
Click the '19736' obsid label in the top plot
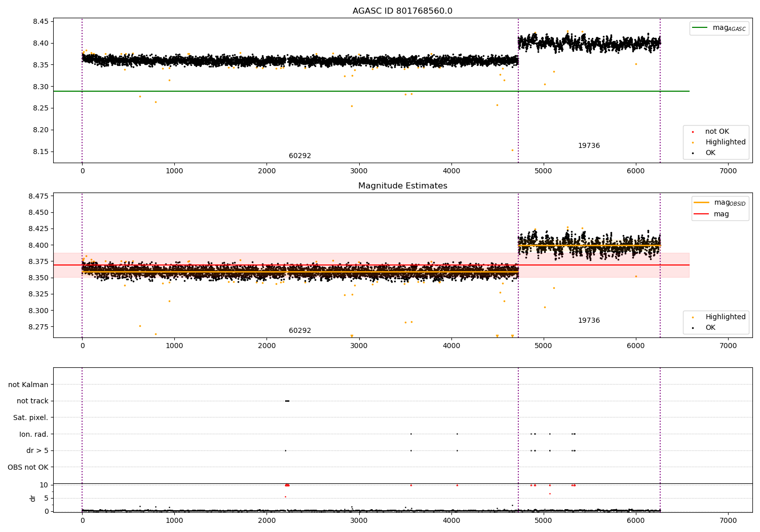point(589,146)
